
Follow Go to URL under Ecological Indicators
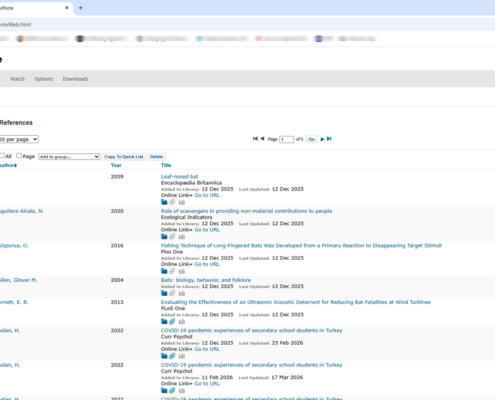click(207, 230)
